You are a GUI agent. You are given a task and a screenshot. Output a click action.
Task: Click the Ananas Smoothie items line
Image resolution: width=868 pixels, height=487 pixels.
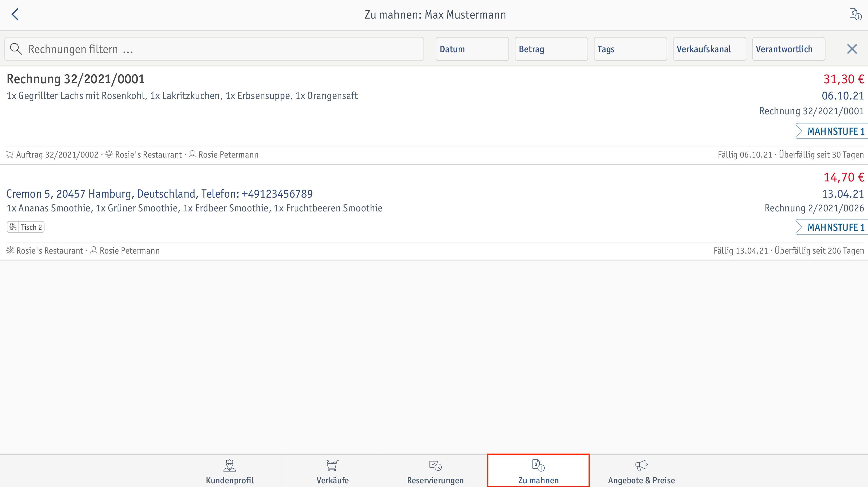tap(194, 208)
